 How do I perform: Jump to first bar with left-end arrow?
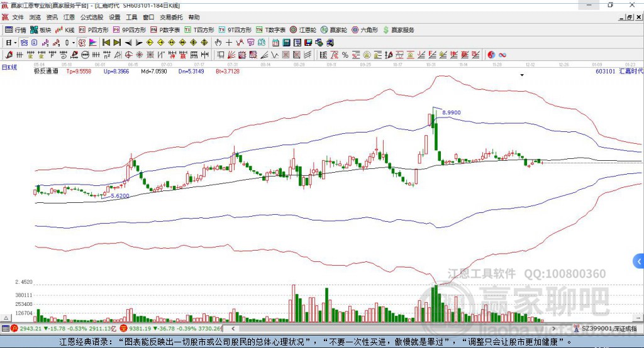[106, 43]
